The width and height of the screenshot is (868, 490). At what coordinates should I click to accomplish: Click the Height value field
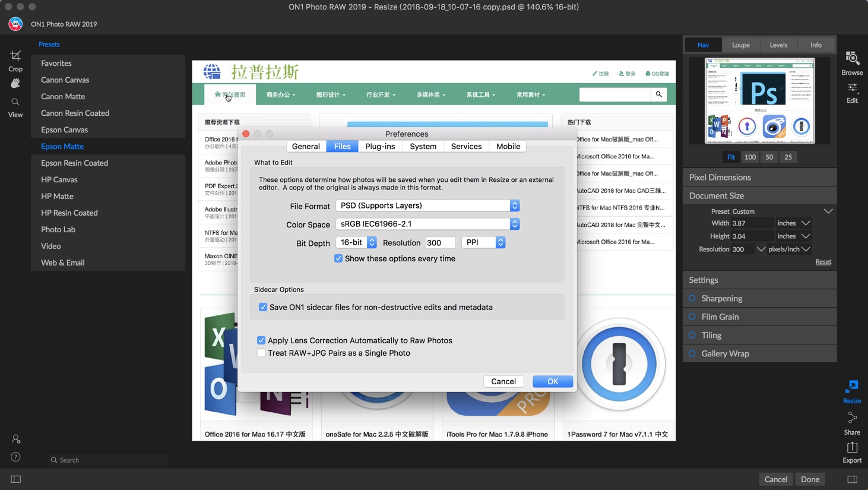752,236
